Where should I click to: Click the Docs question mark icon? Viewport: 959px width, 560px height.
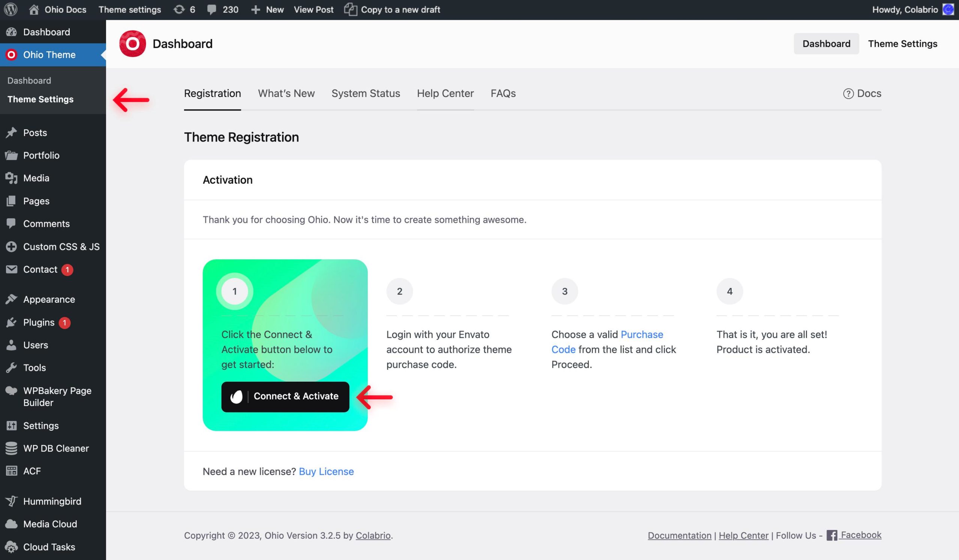[848, 94]
